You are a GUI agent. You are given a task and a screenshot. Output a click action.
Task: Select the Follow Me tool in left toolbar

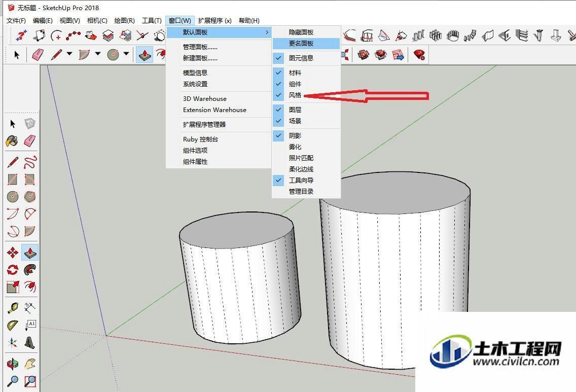tap(30, 270)
